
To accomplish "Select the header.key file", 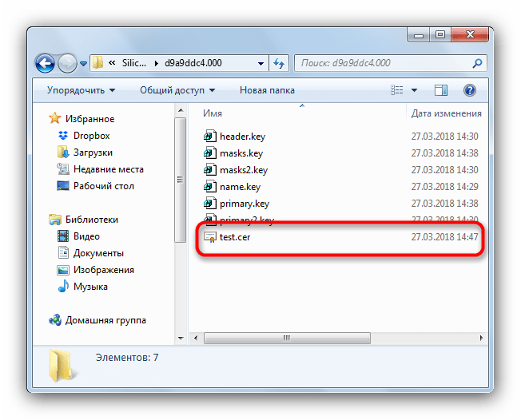I will click(242, 137).
